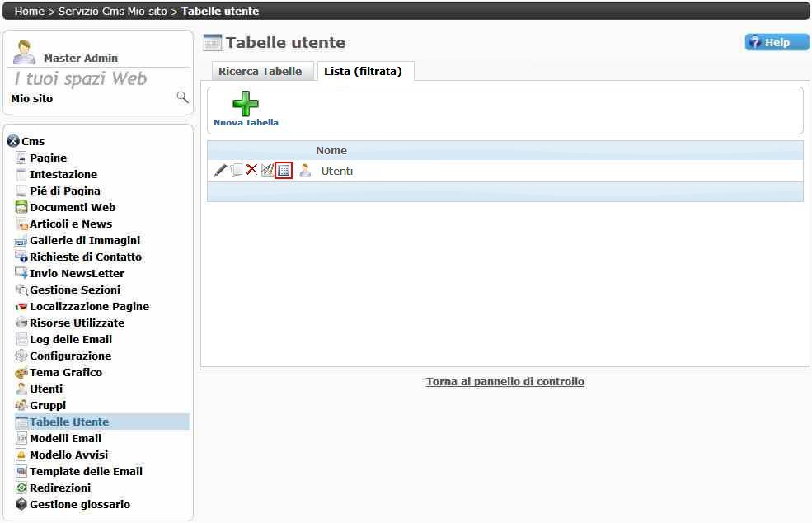The image size is (812, 523).
Task: Open Configurazione in the Cms menu
Action: click(70, 356)
